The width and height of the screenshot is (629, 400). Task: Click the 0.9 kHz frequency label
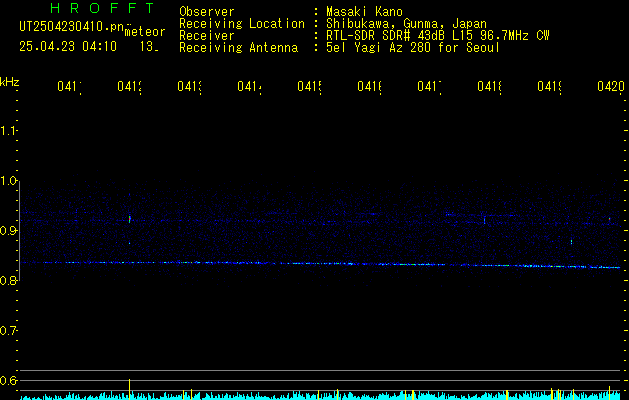pyautogui.click(x=8, y=230)
